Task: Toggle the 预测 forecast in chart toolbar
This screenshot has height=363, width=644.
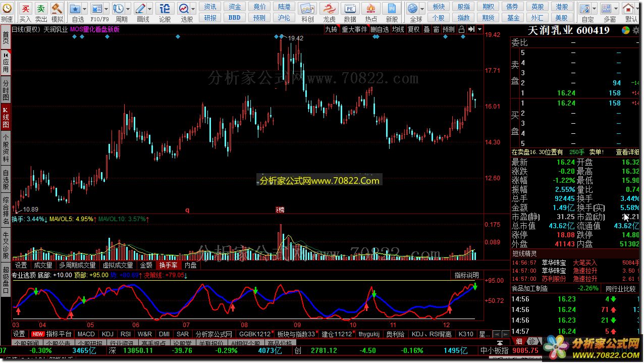Action: point(449,29)
